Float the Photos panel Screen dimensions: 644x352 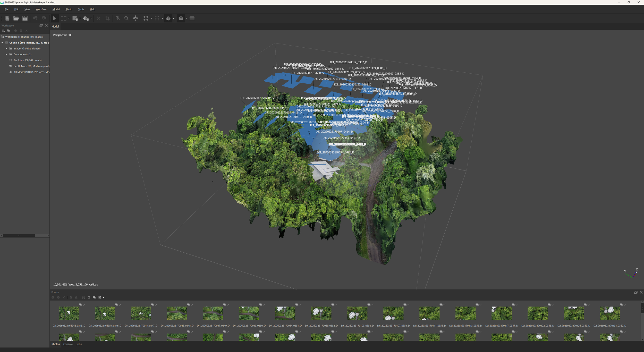pyautogui.click(x=635, y=292)
